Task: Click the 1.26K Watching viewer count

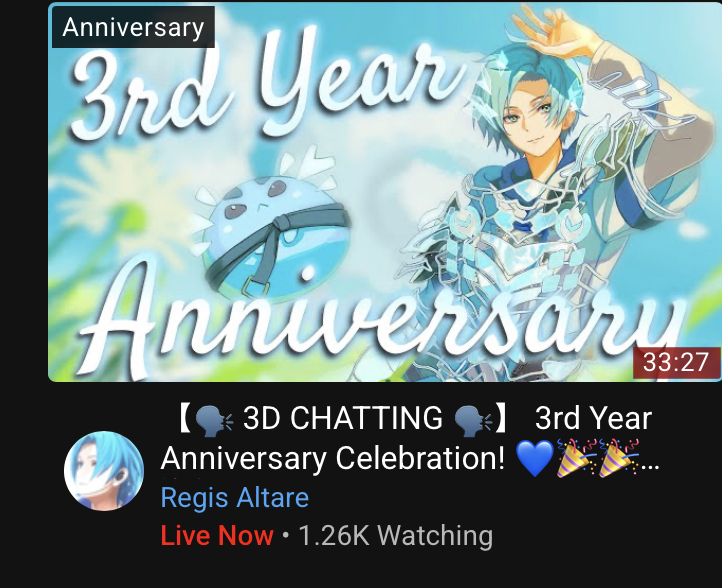Action: tap(396, 536)
